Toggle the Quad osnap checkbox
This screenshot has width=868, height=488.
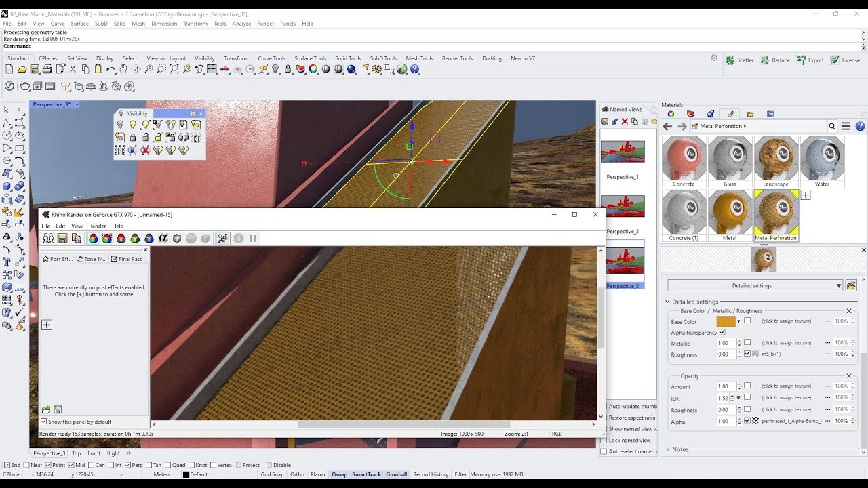coord(168,465)
